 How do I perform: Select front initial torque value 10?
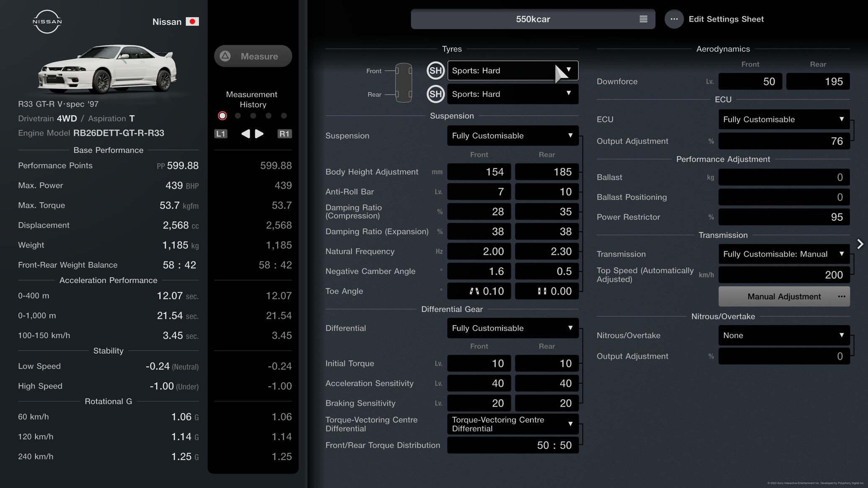[x=479, y=364]
